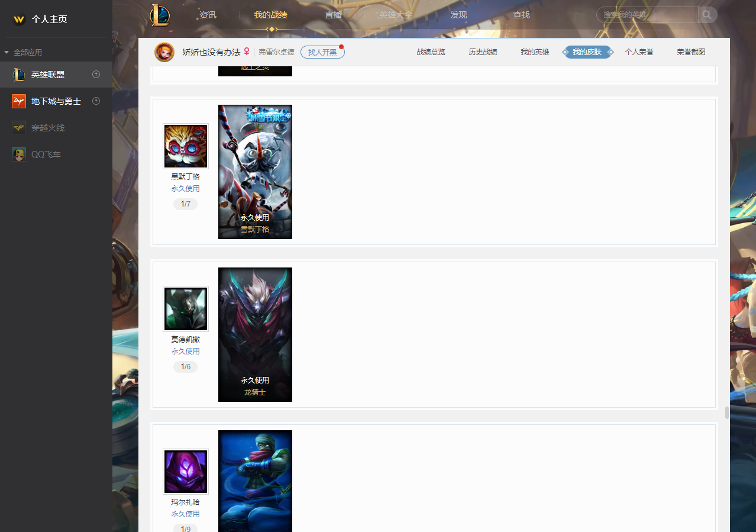Click the CrossFire game icon
Image resolution: width=756 pixels, height=532 pixels.
pyautogui.click(x=19, y=128)
